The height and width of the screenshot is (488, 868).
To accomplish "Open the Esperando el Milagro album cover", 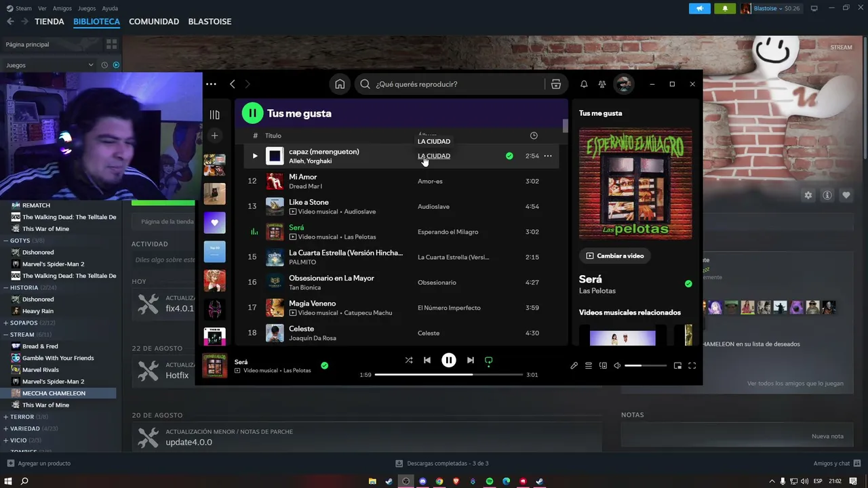I will tap(635, 183).
